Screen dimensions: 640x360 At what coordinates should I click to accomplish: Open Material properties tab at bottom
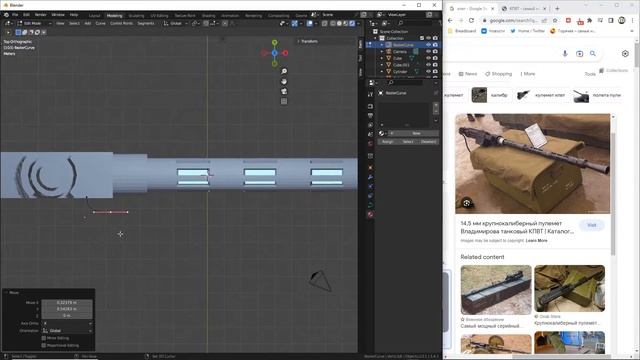point(370,214)
